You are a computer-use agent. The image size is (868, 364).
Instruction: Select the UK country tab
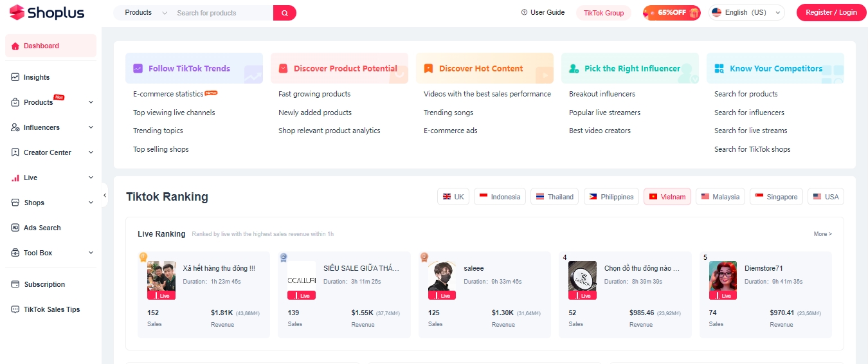(453, 197)
